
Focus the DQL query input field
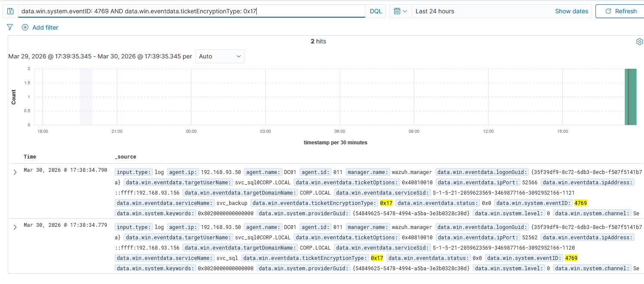coord(191,11)
